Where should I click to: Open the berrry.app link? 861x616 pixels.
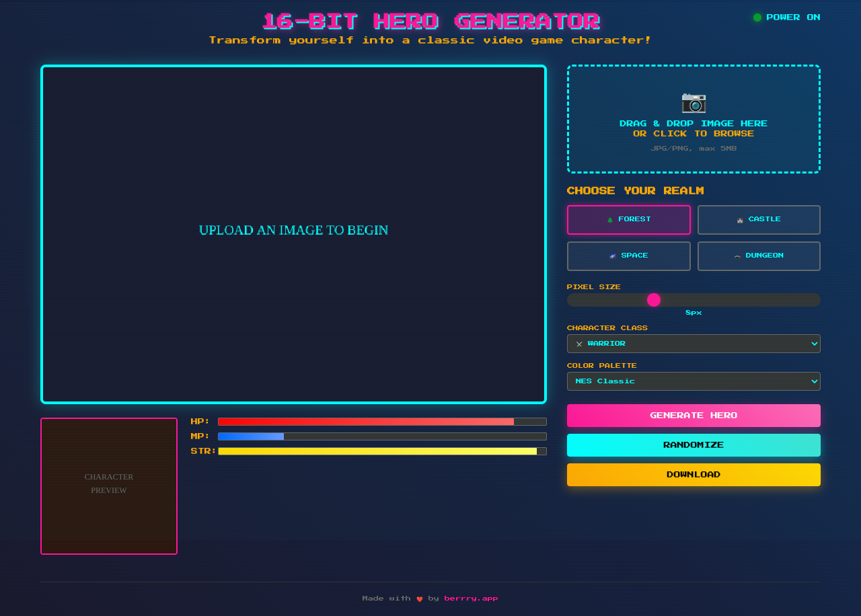(471, 598)
